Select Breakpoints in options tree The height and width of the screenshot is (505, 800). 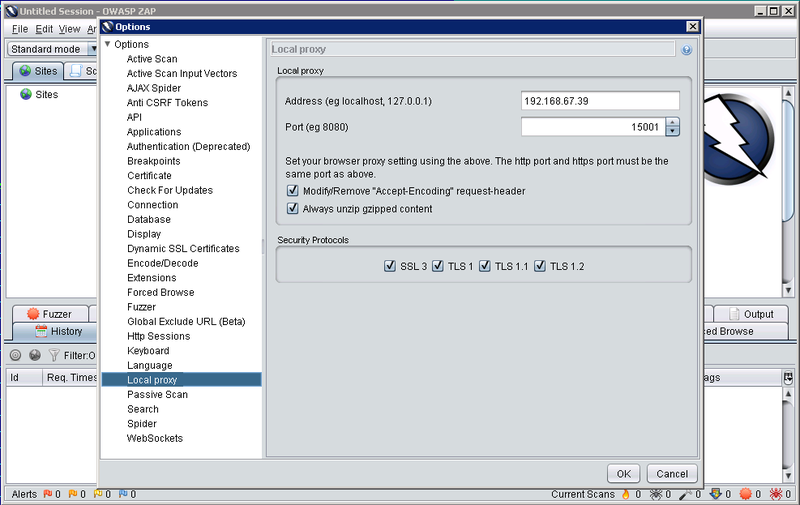(154, 161)
